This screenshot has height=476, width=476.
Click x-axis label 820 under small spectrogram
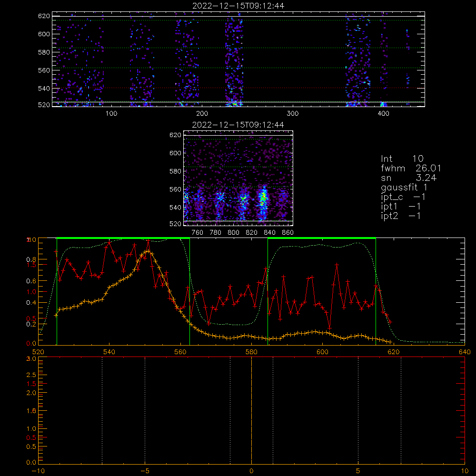click(252, 233)
